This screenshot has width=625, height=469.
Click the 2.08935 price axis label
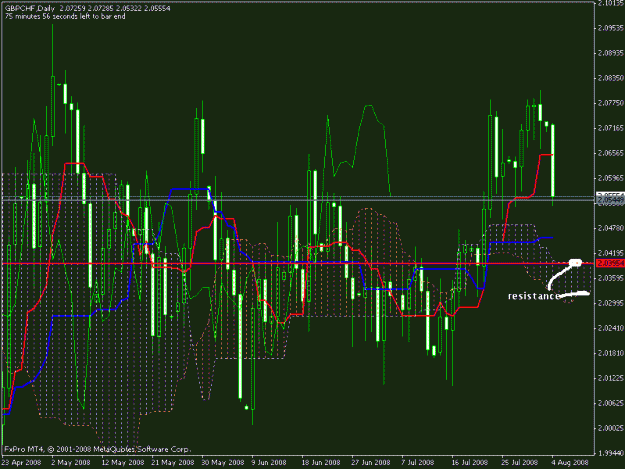click(611, 53)
